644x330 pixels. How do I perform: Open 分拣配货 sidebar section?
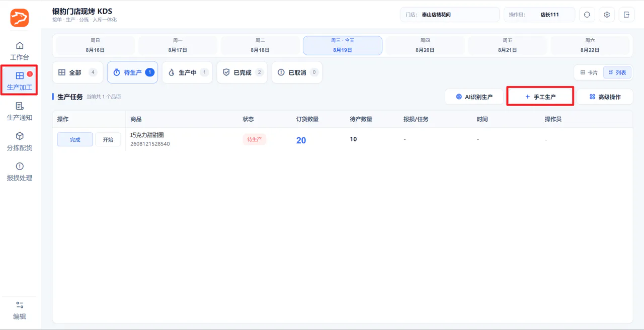pos(20,141)
